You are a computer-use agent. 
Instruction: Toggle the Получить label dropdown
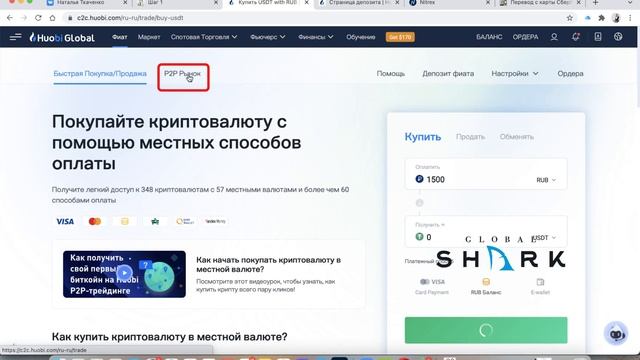430,225
